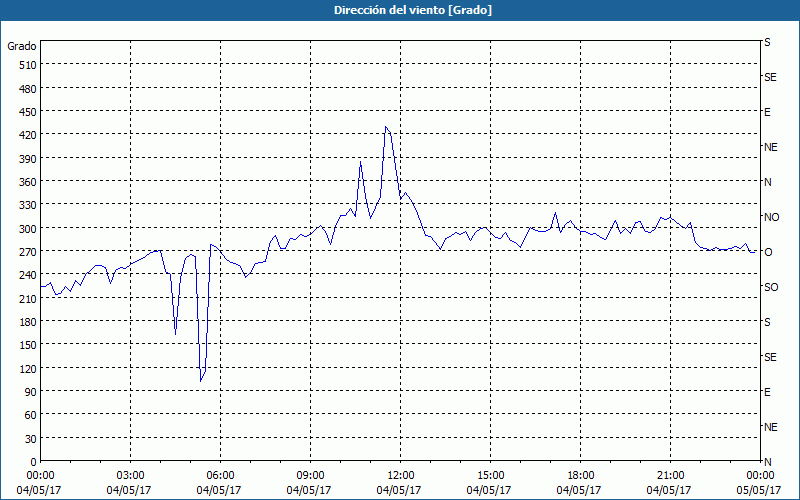Select the 15:00 time label

pos(490,476)
